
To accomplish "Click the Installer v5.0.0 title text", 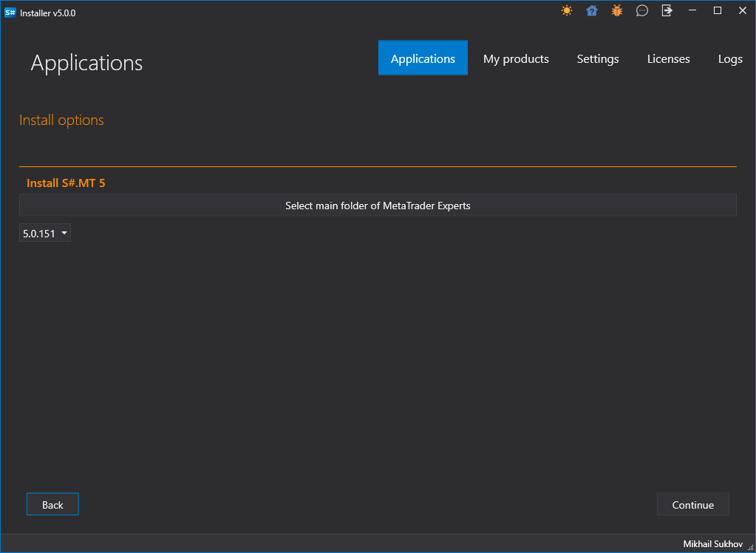I will click(48, 13).
